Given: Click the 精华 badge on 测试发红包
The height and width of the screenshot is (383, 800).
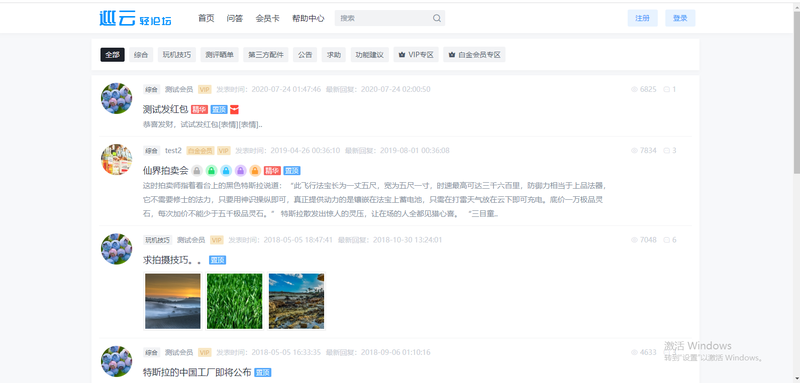Looking at the screenshot, I should click(199, 110).
